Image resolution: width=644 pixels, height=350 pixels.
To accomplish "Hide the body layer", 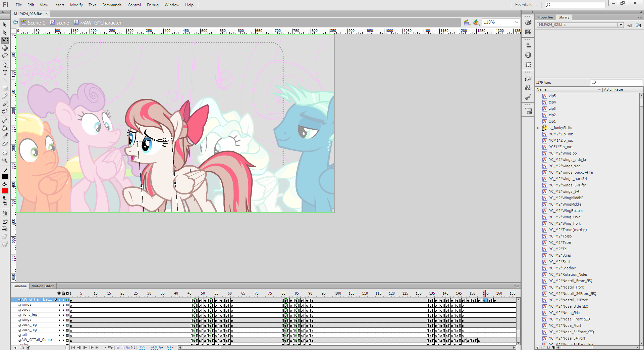I will 59,310.
